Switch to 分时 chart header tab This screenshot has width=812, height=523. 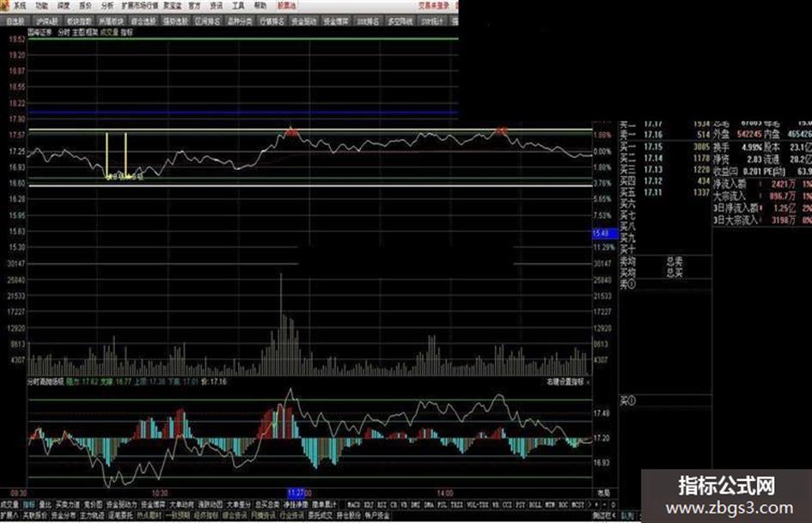tap(64, 32)
